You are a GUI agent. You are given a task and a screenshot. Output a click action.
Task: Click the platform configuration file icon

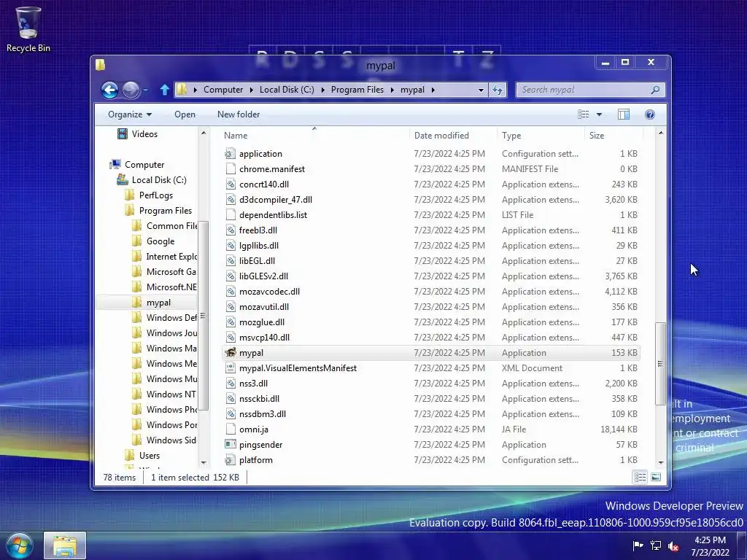click(231, 460)
